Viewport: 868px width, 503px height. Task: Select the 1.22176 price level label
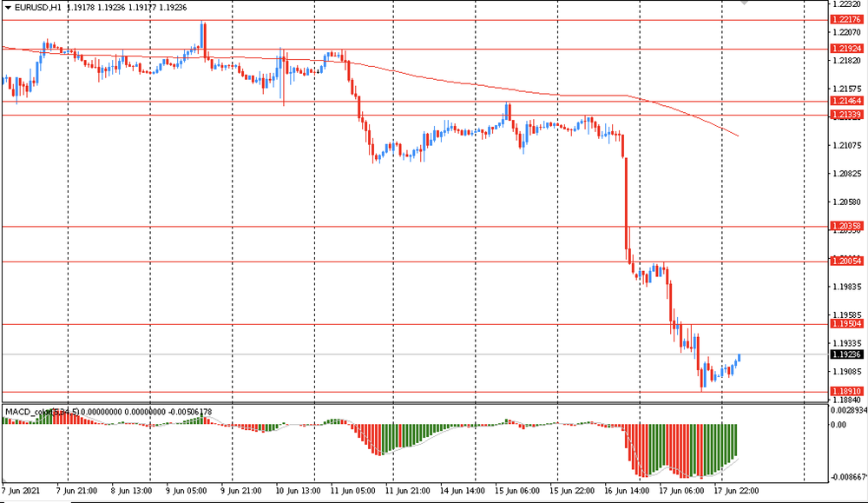point(845,19)
